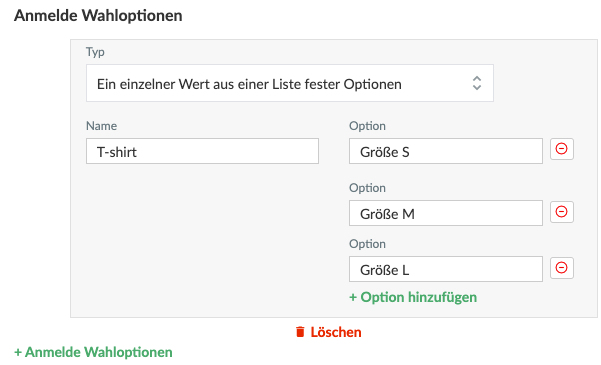Open the Typ dropdown list

click(x=290, y=83)
